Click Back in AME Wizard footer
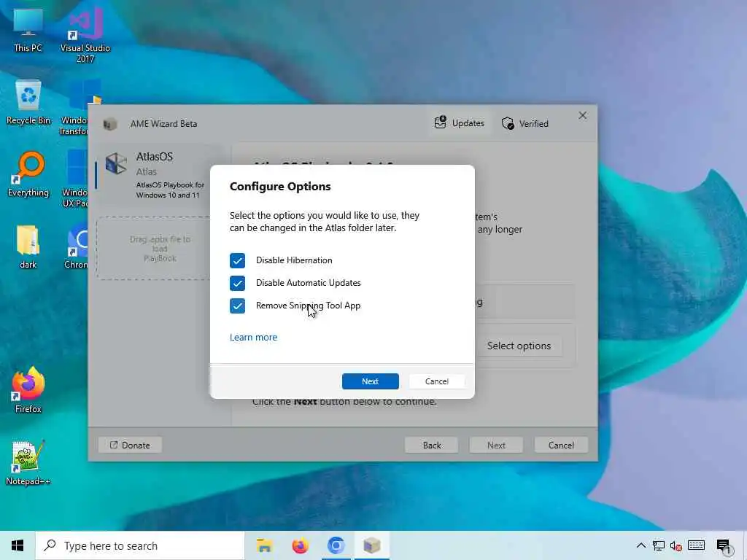This screenshot has width=747, height=560. [x=432, y=446]
